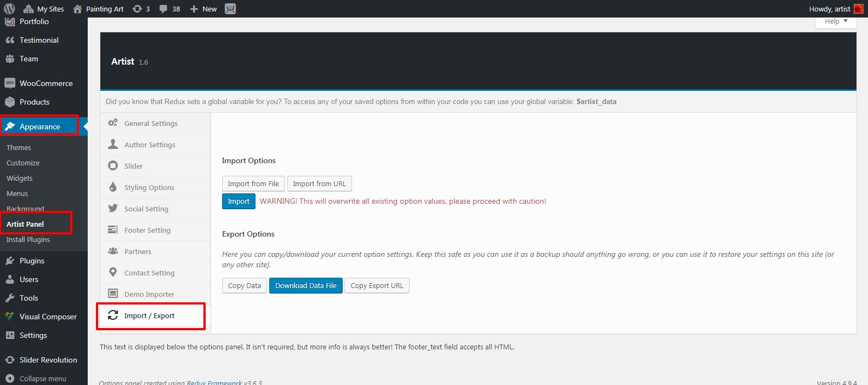The height and width of the screenshot is (385, 868).
Task: Click Import from File button
Action: 253,183
